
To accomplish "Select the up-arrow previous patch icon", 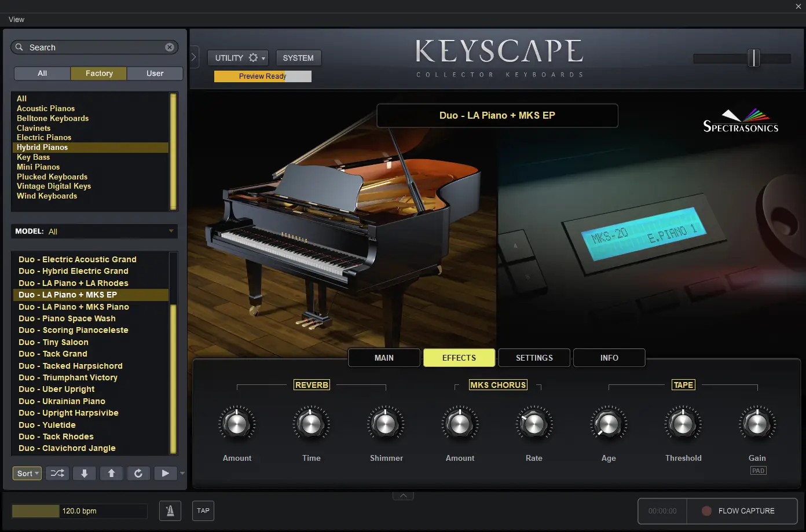I will pos(111,473).
